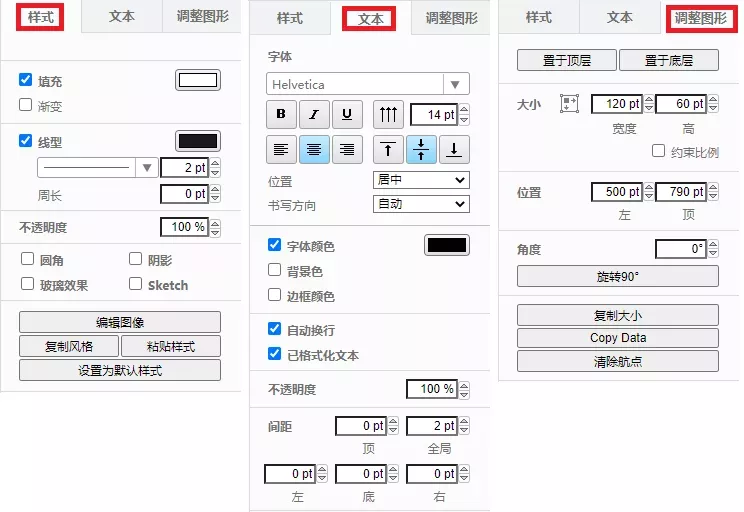
Task: Click the vertical text orientation icon
Action: click(x=388, y=114)
